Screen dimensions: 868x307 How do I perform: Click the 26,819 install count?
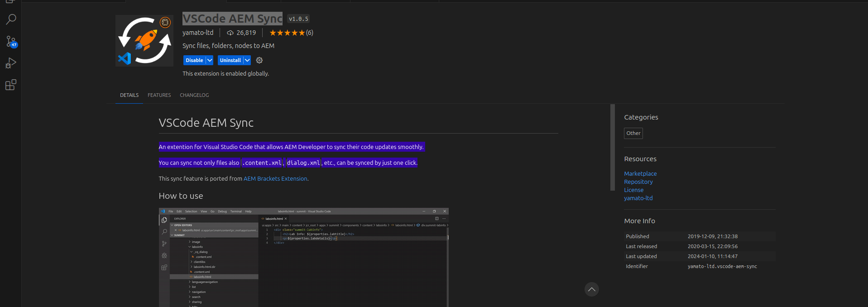pos(246,33)
